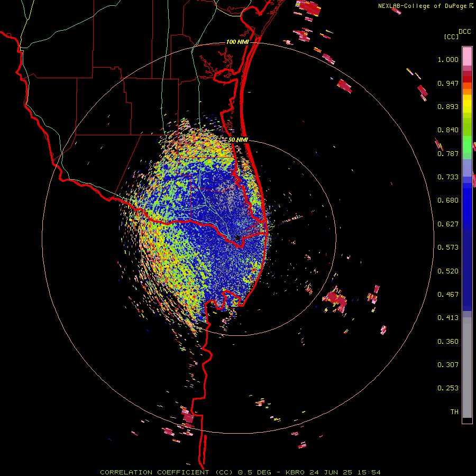476x476 pixels.
Task: Click the 0.520 scale value
Action: 448,271
